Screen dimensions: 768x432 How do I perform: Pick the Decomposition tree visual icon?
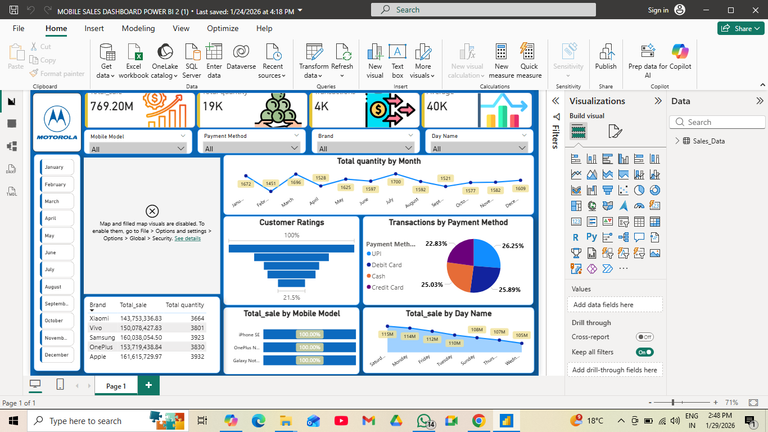pyautogui.click(x=623, y=237)
